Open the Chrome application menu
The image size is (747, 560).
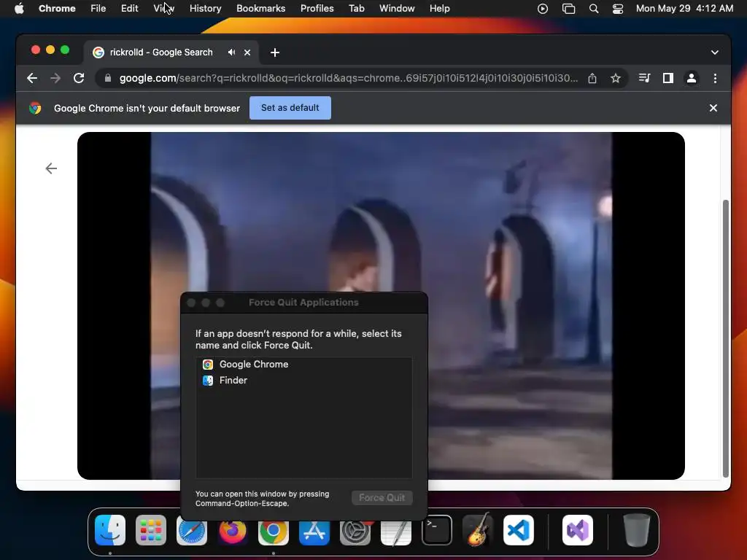[57, 9]
